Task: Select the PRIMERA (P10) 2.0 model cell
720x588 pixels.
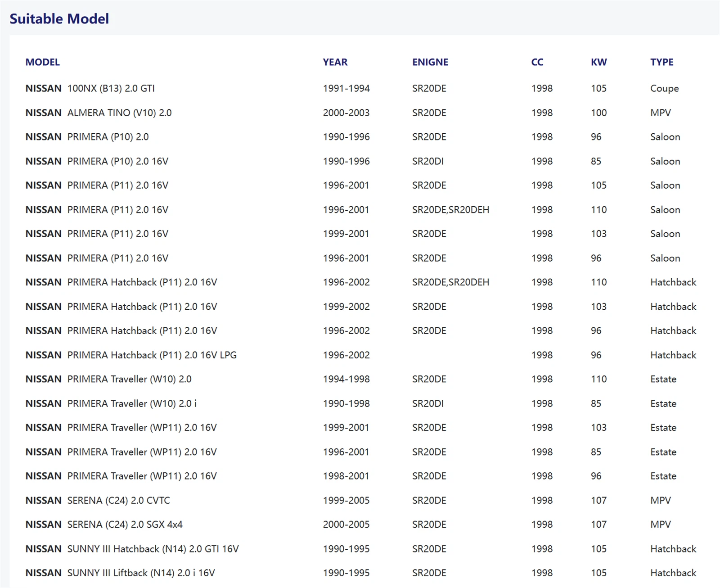Action: tap(87, 137)
